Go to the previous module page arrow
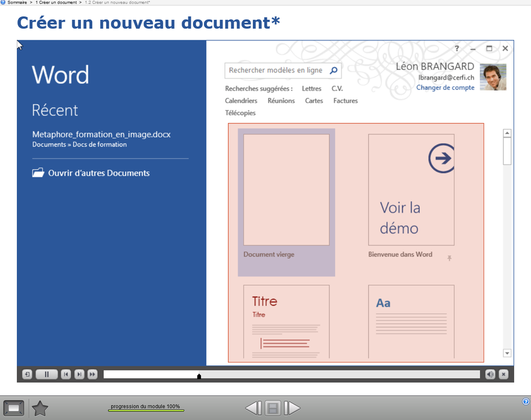This screenshot has height=420, width=531. click(x=253, y=409)
